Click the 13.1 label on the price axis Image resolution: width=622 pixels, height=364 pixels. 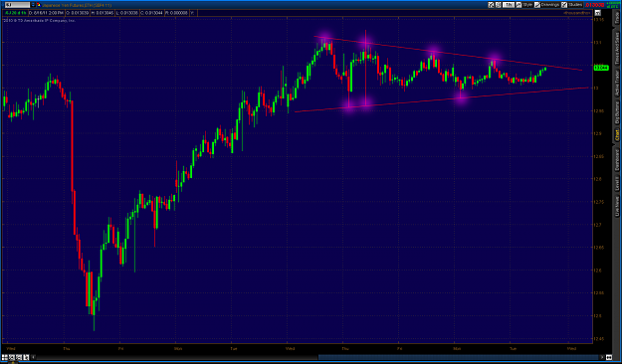598,43
